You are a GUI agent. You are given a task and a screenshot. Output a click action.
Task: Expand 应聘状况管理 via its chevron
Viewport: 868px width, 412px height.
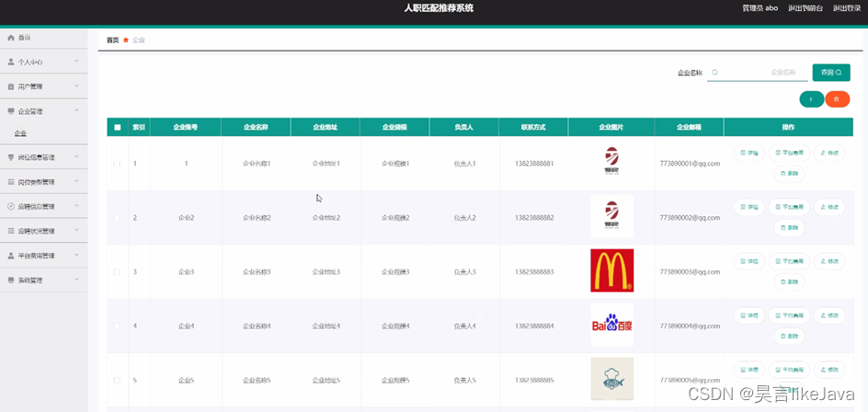pyautogui.click(x=77, y=230)
